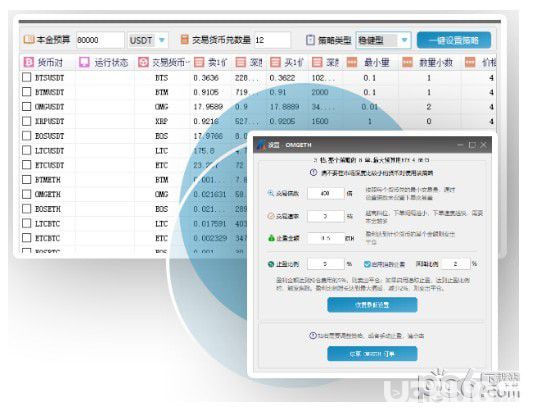Click the 交易货币兑数量 calculator icon

(184, 40)
